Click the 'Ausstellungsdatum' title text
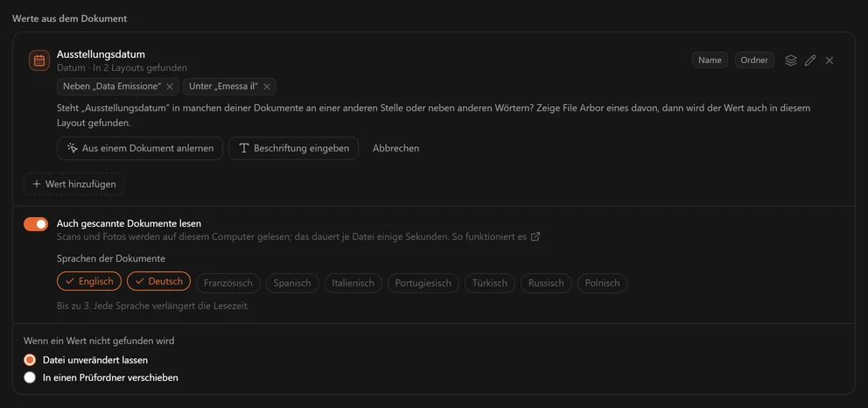Screen dimensions: 868x408 tap(101, 54)
